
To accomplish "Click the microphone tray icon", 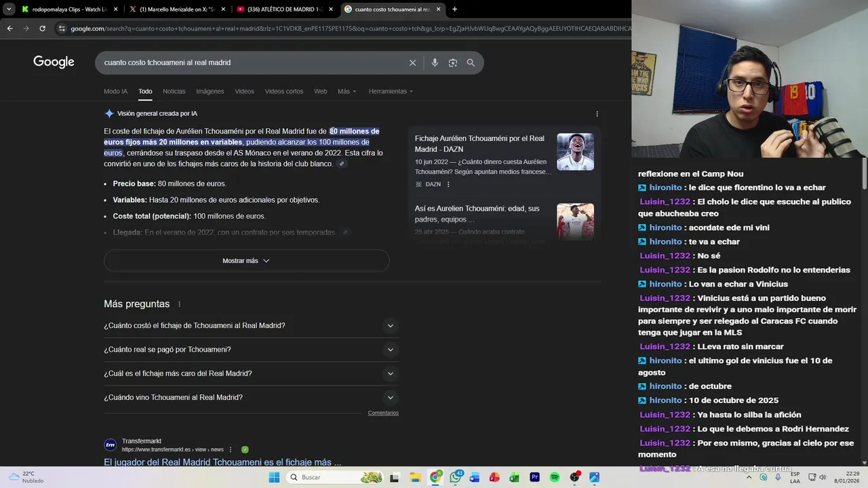I will click(778, 477).
